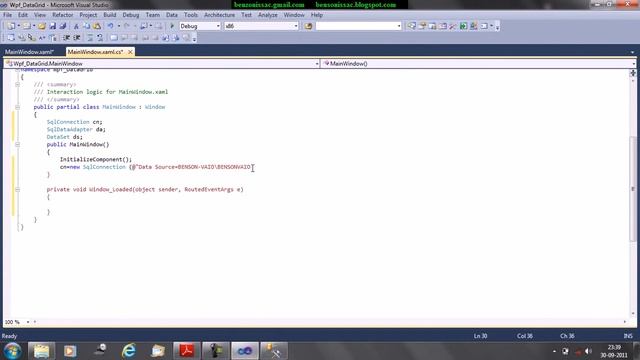Start debugging with the green play icon
The width and height of the screenshot is (640, 360).
point(172,26)
